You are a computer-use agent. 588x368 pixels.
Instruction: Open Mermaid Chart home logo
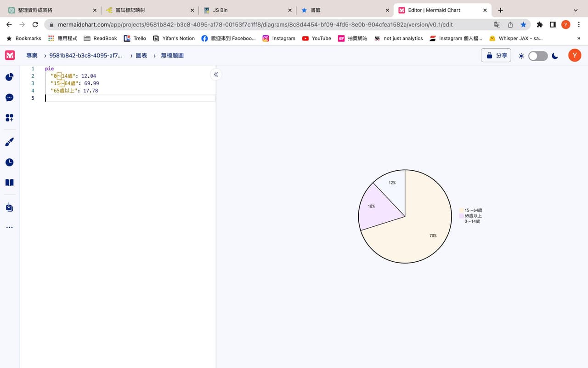click(10, 55)
